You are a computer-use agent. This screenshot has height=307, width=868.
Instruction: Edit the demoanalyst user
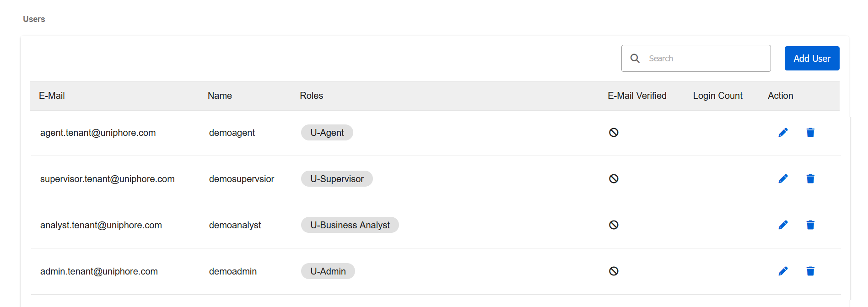783,225
